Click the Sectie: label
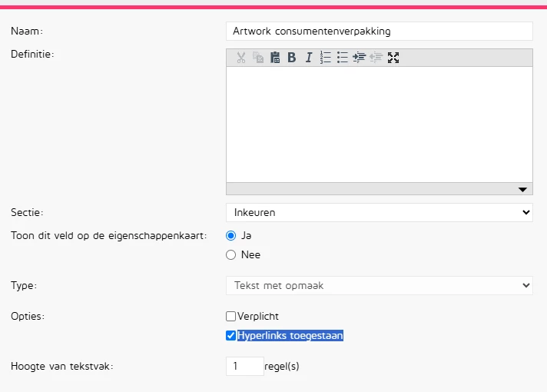The height and width of the screenshot is (392, 547). (x=27, y=213)
